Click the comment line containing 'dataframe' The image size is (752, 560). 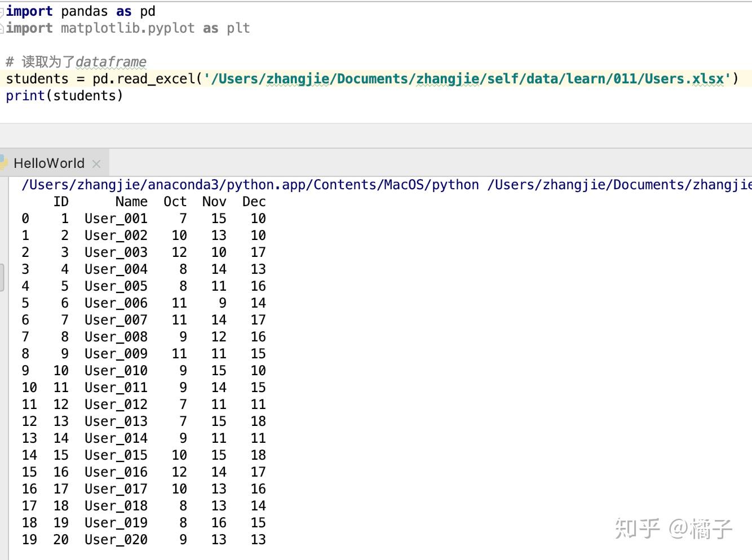76,61
